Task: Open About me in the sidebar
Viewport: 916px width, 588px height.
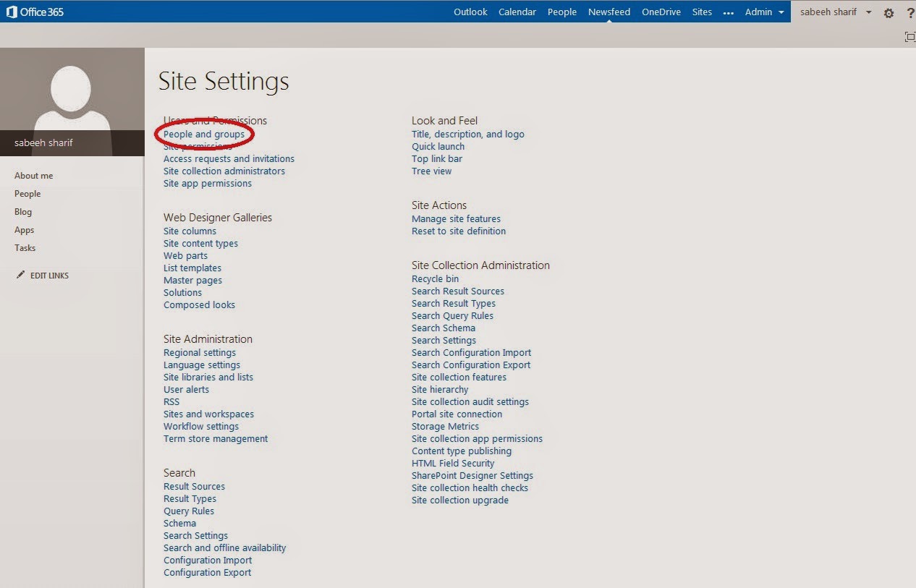Action: tap(33, 175)
